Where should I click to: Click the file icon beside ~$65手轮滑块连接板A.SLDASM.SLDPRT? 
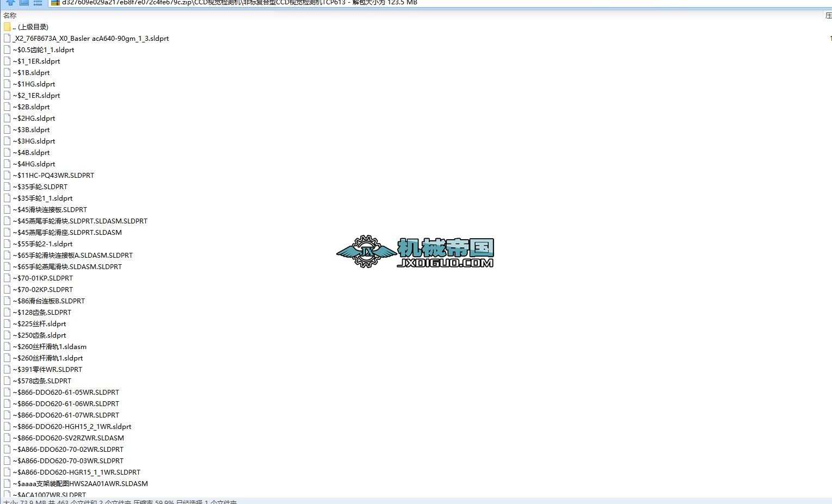click(7, 256)
